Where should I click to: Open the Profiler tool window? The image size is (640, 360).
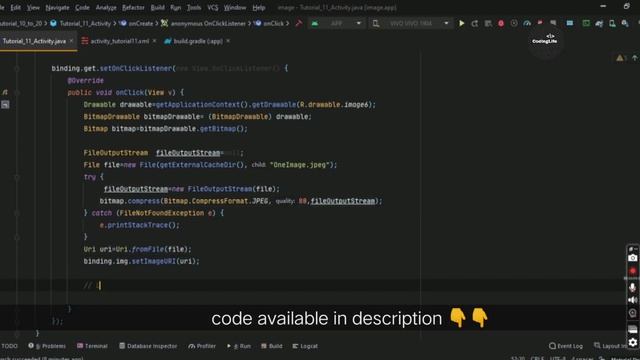(x=202, y=346)
